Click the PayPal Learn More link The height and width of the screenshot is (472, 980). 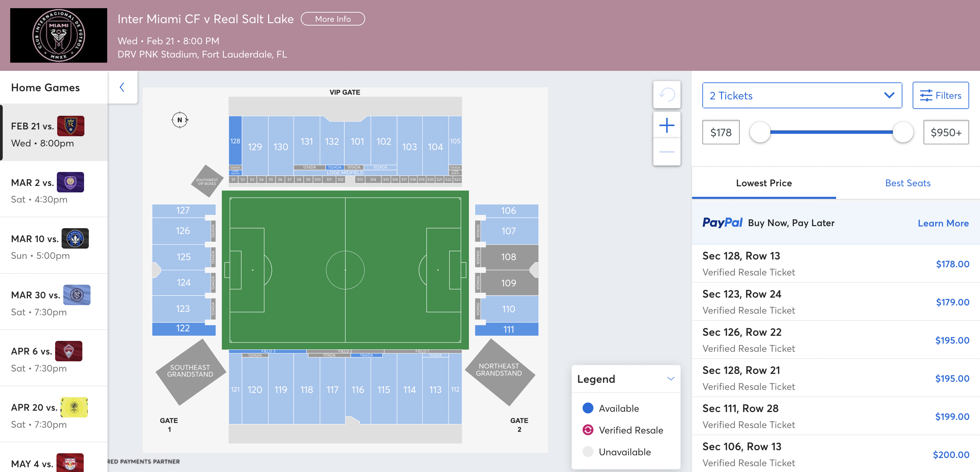[943, 223]
